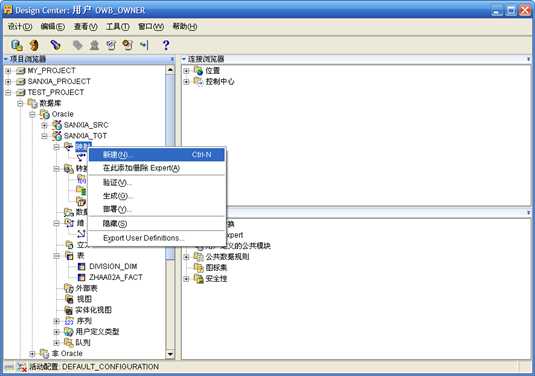The width and height of the screenshot is (535, 376).
Task: Collapse the TEST_PROJECT tree node
Action: pyautogui.click(x=8, y=92)
